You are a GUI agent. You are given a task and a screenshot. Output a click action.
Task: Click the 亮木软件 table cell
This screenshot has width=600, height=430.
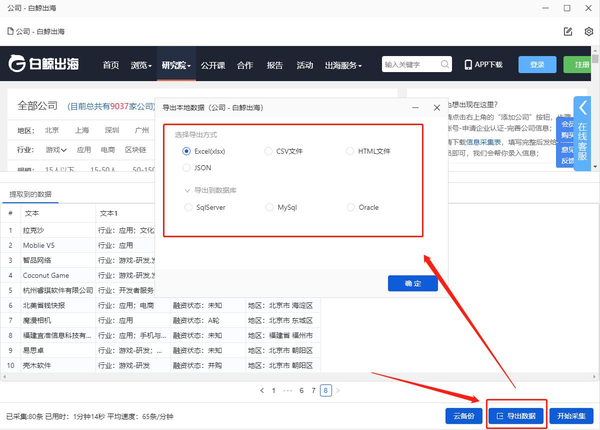pos(58,365)
